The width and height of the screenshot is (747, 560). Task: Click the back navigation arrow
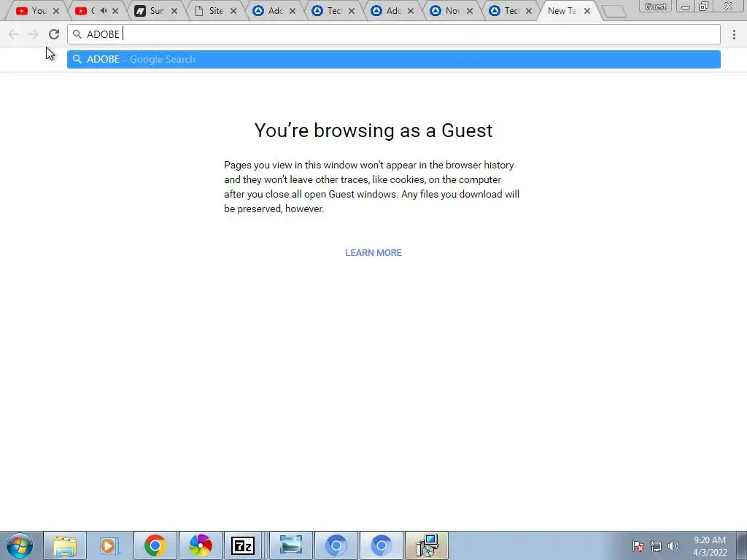point(13,34)
